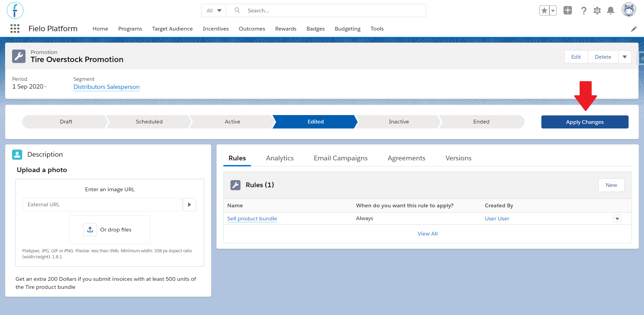Select the Edited status stage
The height and width of the screenshot is (315, 644).
(x=315, y=122)
